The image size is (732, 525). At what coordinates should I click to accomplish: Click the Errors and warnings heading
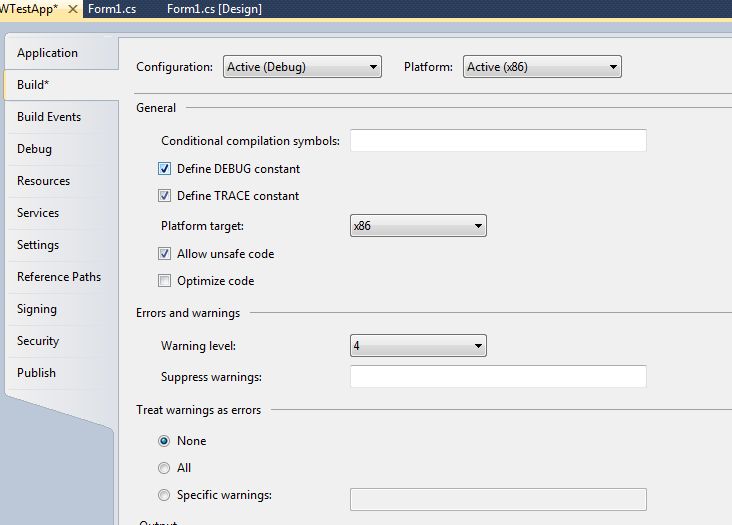tap(188, 313)
